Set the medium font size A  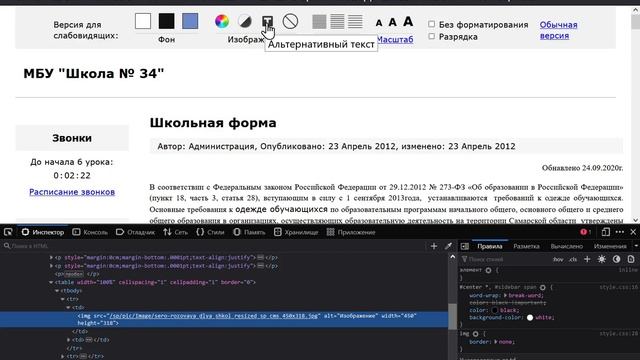click(393, 22)
